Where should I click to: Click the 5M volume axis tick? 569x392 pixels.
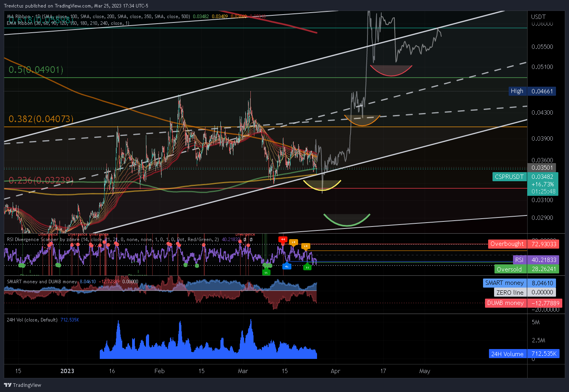(535, 322)
